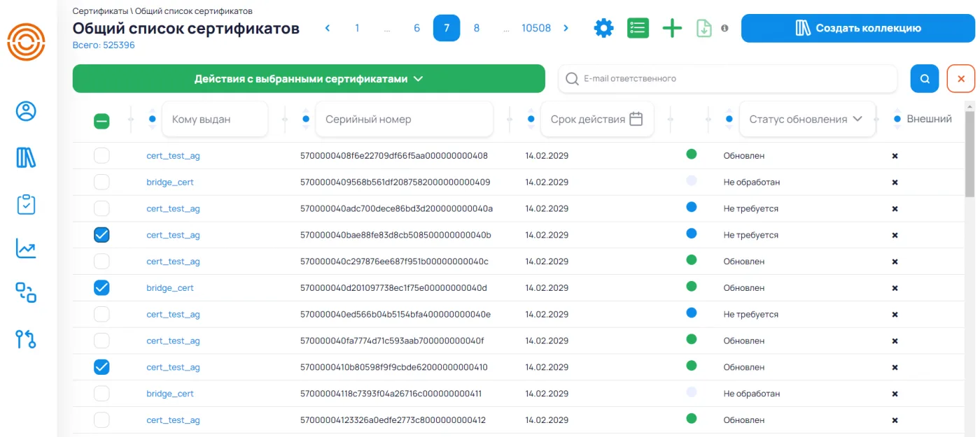The height and width of the screenshot is (437, 980).
Task: Click the orange application logo
Action: [x=27, y=41]
